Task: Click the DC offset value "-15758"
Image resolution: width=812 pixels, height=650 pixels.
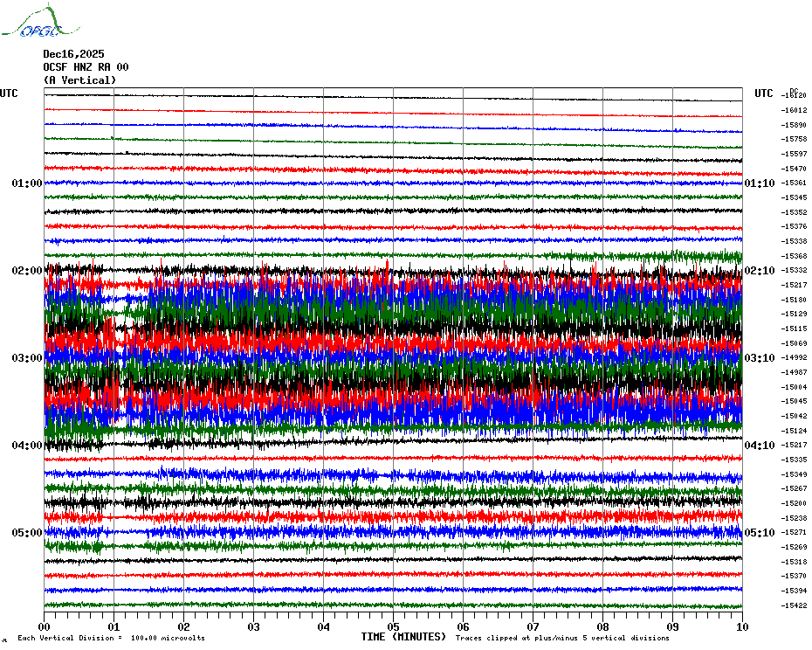Action: tap(794, 139)
